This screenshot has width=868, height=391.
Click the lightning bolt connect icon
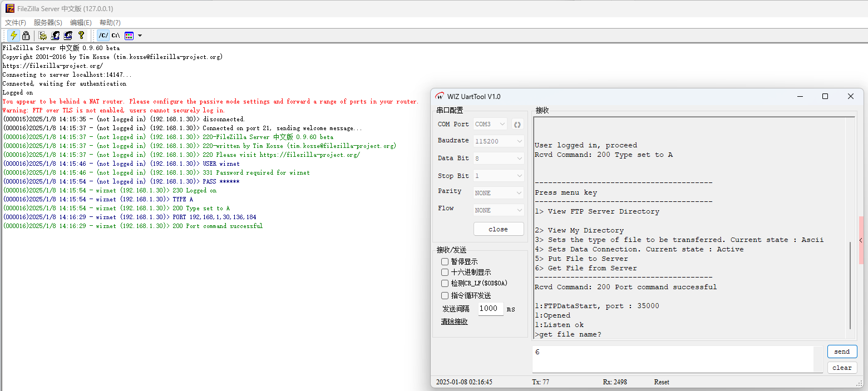(14, 36)
